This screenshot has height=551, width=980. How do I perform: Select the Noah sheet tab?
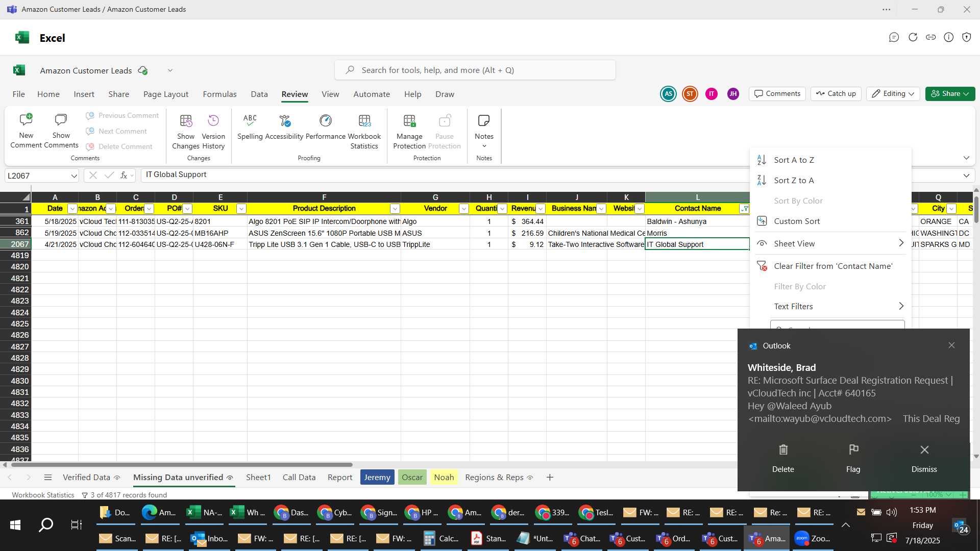444,478
